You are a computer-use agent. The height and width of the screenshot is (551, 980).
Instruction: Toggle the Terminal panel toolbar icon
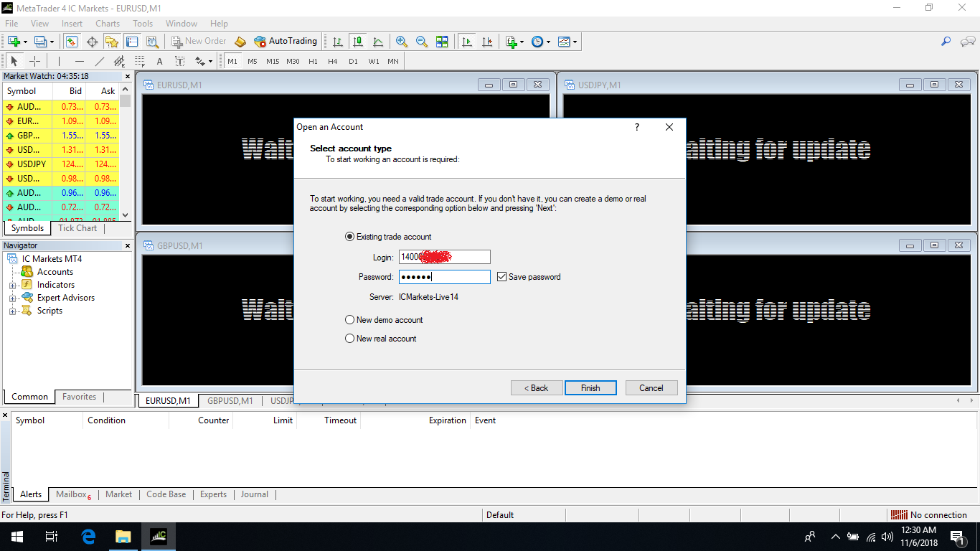(x=132, y=42)
